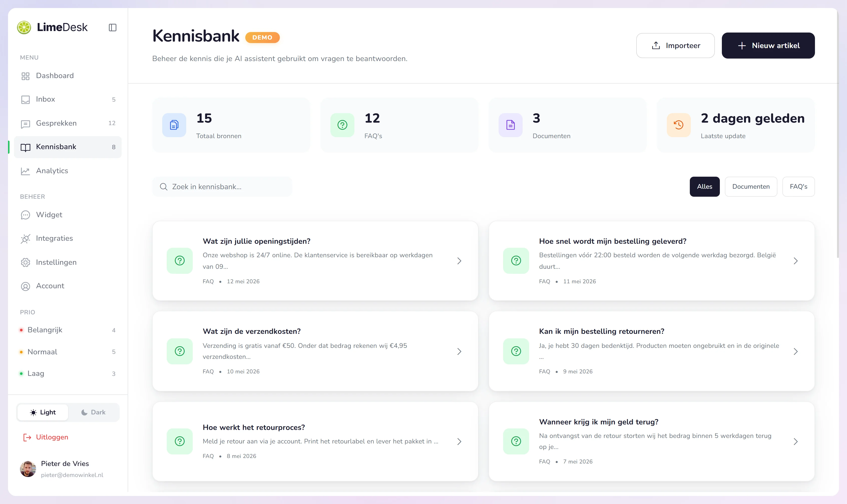Click the '2 dagen geleden' stat value
Screen dimensions: 847x504
[x=753, y=119]
